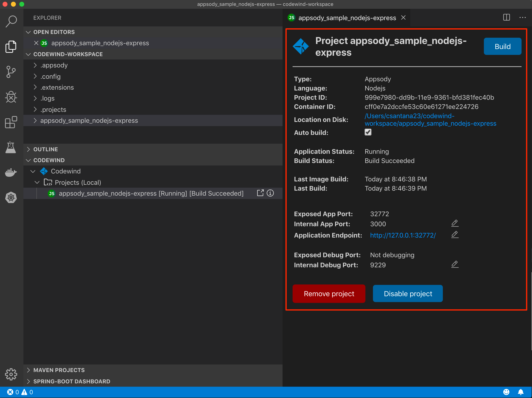
Task: Close appsody_sample_nodejs-express in Open Editors
Action: coord(36,43)
